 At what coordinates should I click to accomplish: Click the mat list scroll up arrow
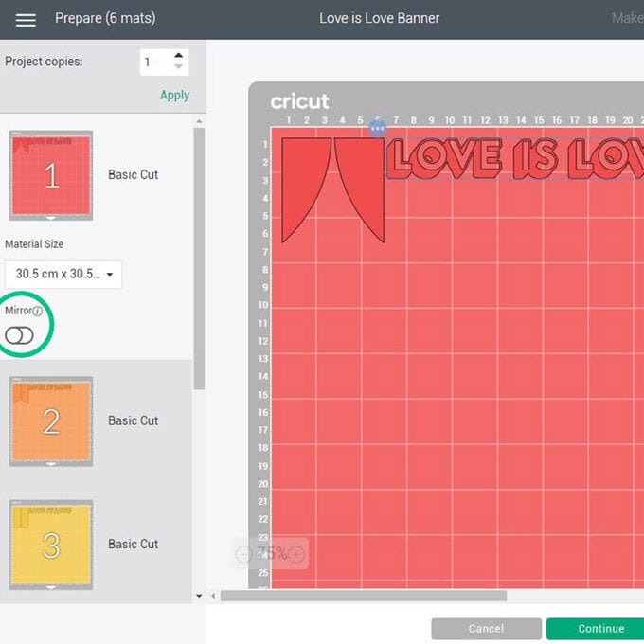(x=199, y=121)
